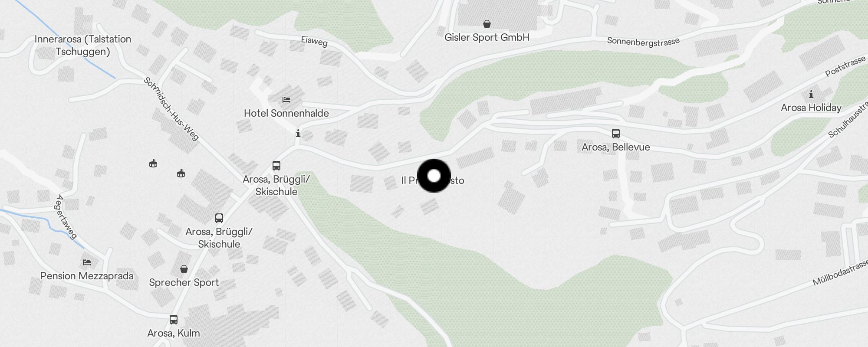Click the Mülibodastrasse street label
The width and height of the screenshot is (868, 347).
841,272
